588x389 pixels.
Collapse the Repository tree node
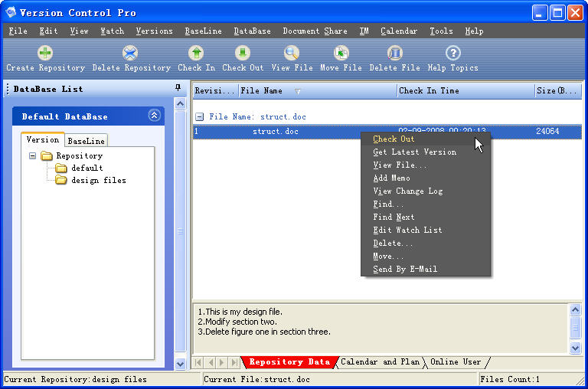click(x=33, y=155)
